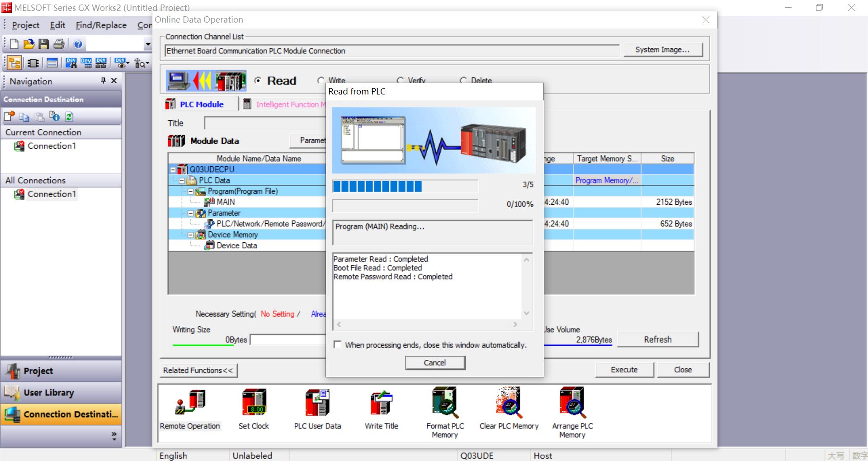Screen dimensions: 868x461
Task: Select the Read radio button
Action: [258, 80]
